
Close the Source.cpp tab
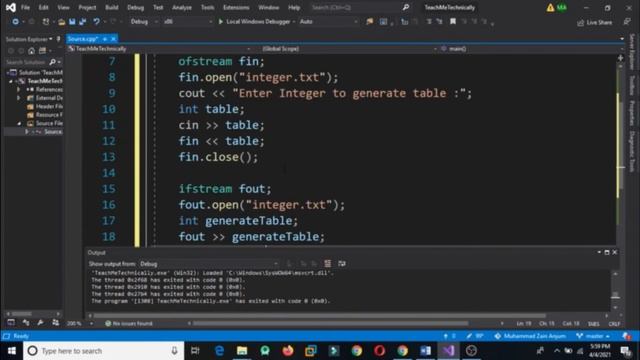[x=113, y=39]
